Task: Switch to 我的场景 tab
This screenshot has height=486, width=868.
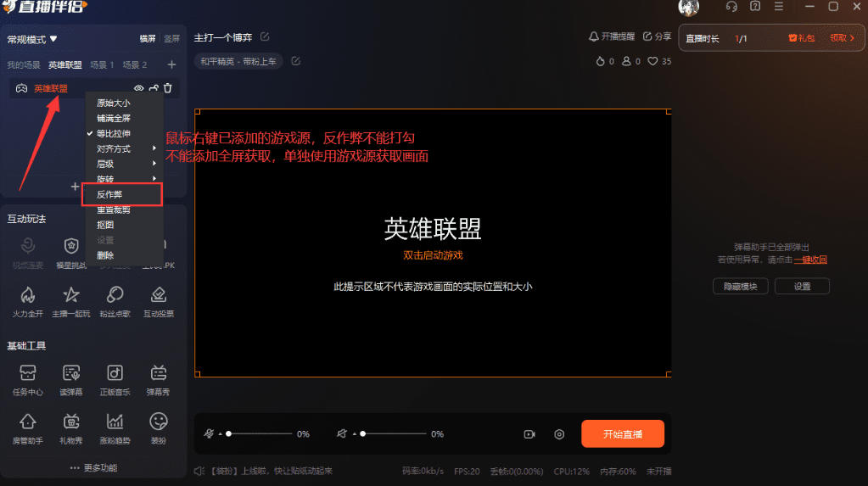Action: click(x=23, y=64)
